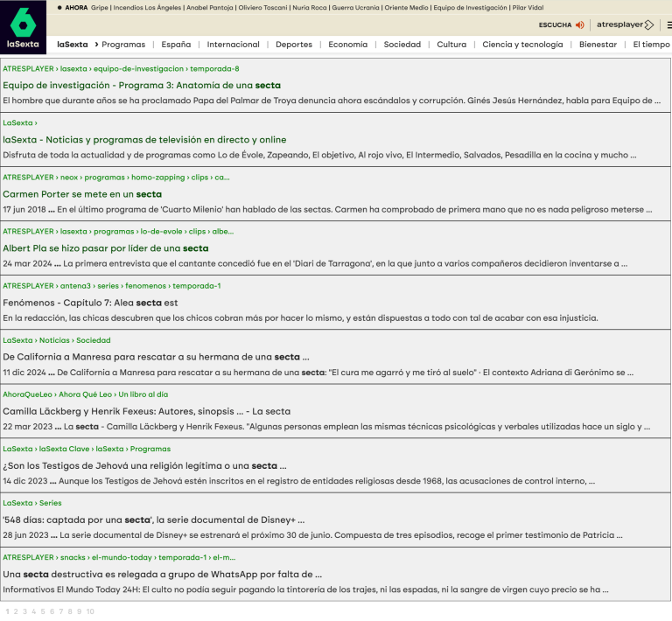Select the España navigation item

click(x=176, y=44)
